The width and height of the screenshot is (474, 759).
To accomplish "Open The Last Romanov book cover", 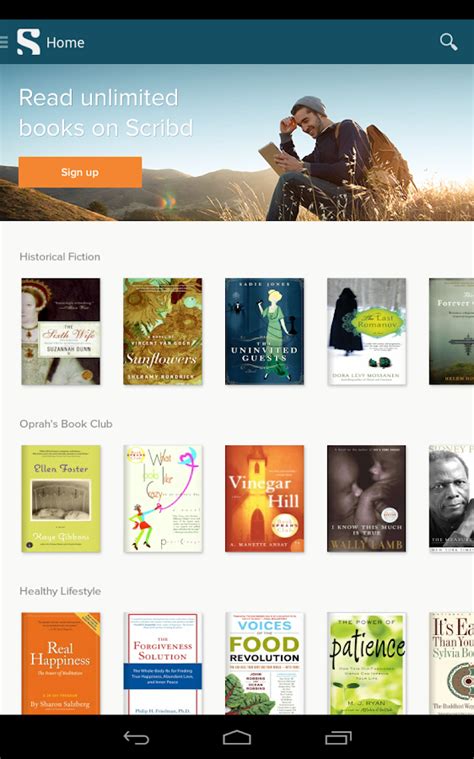I will [367, 332].
